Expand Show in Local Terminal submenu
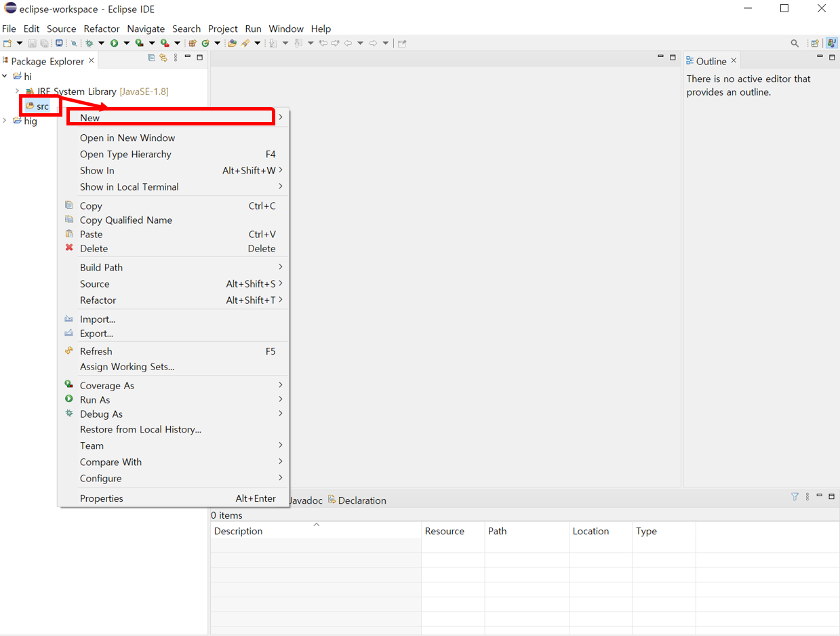 tap(172, 186)
